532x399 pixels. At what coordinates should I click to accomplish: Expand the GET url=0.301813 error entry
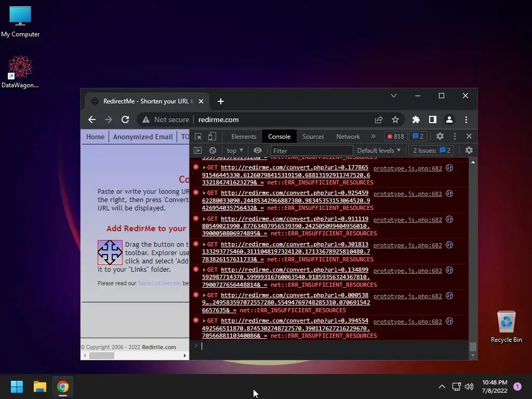(204, 244)
